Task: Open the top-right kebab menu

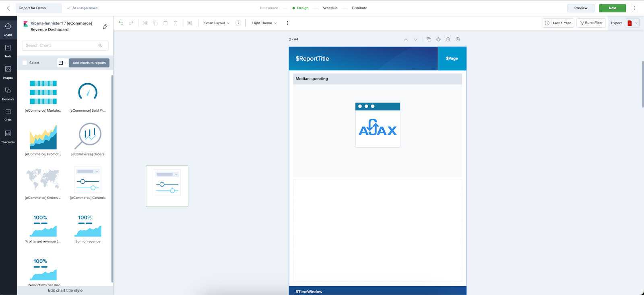Action: (x=634, y=8)
